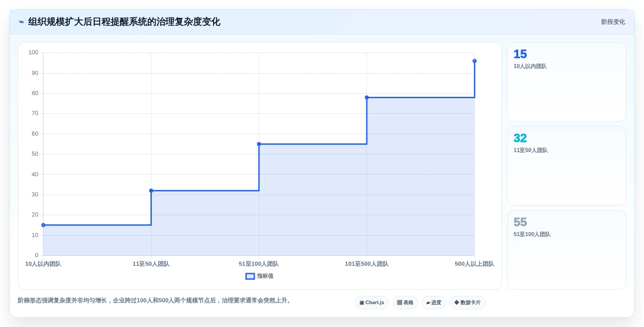
Task: Toggle the 指标值 legend item
Action: pos(259,276)
